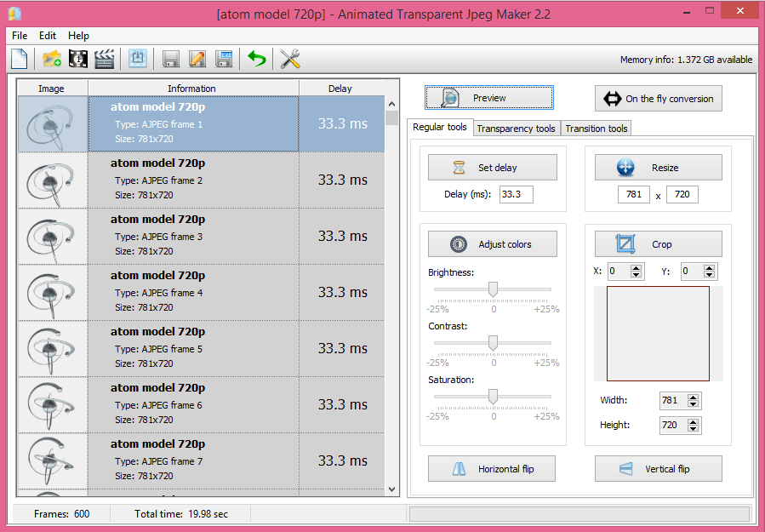Click the Preview button
Image resolution: width=765 pixels, height=532 pixels.
489,98
